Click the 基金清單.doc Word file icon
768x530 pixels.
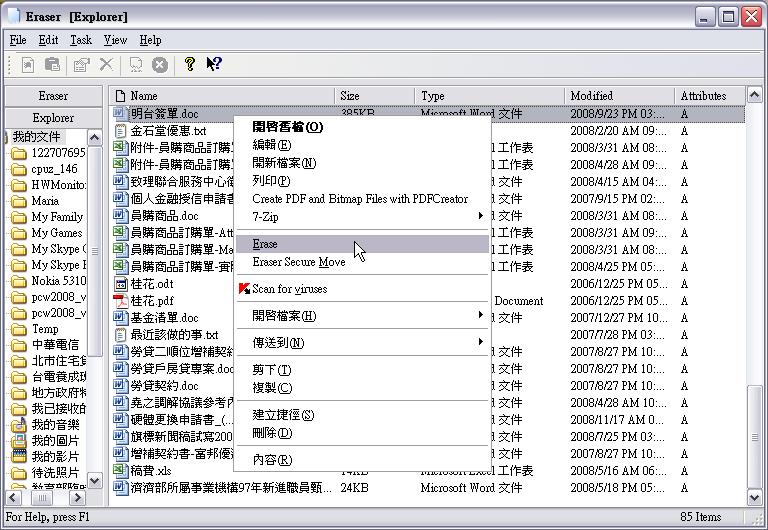click(x=120, y=317)
